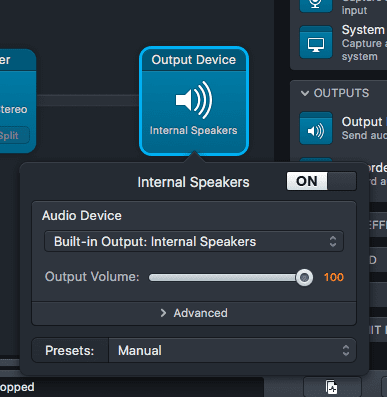Open the Presets dropdown showing Manual
This screenshot has height=397, width=387.
pyautogui.click(x=232, y=350)
